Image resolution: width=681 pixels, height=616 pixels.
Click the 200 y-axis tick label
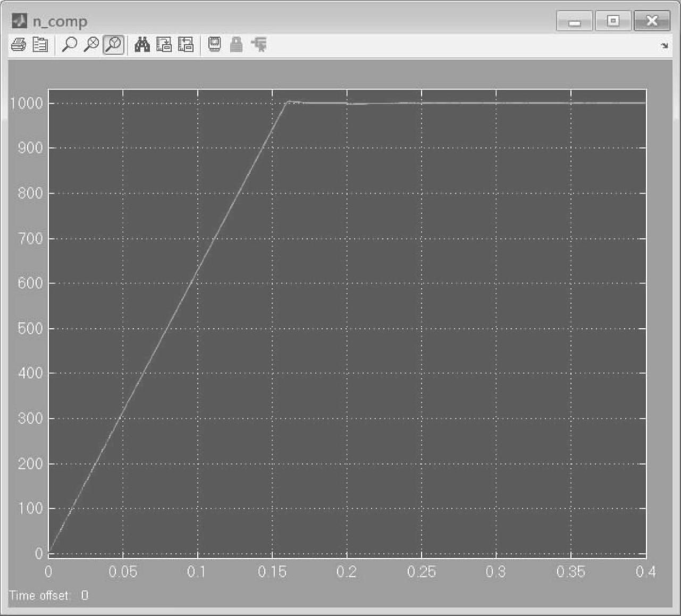coord(30,464)
